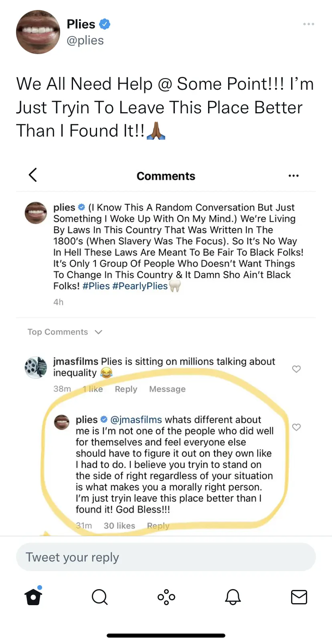Tap the Tweet your reply field
This screenshot has width=332, height=644.
coord(166,557)
